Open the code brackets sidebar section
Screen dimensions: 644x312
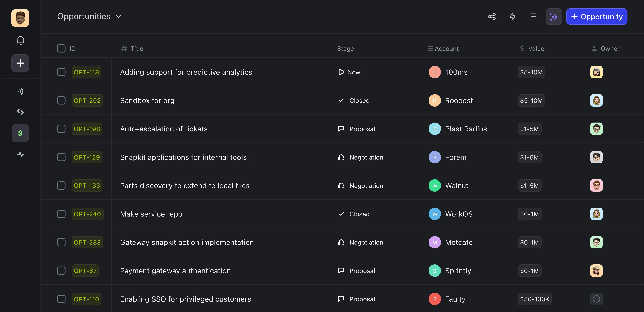[20, 112]
